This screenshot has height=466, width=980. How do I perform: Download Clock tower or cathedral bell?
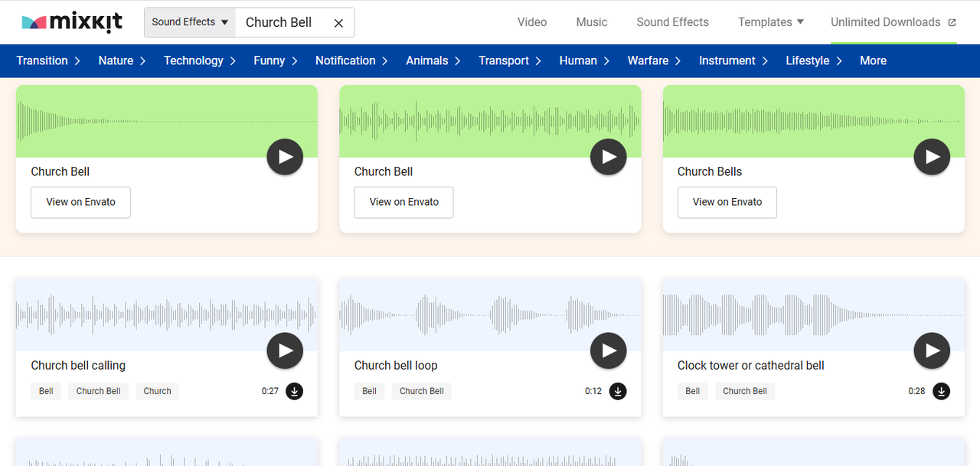942,391
